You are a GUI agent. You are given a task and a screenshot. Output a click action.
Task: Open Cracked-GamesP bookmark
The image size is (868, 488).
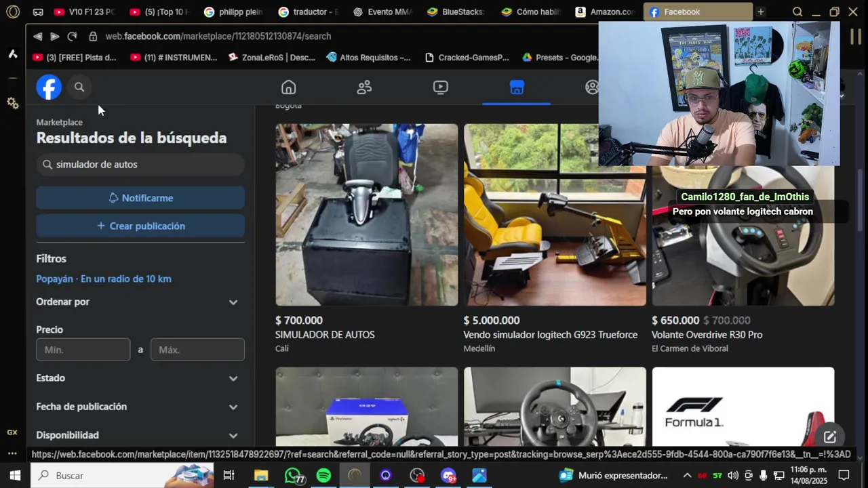point(467,58)
